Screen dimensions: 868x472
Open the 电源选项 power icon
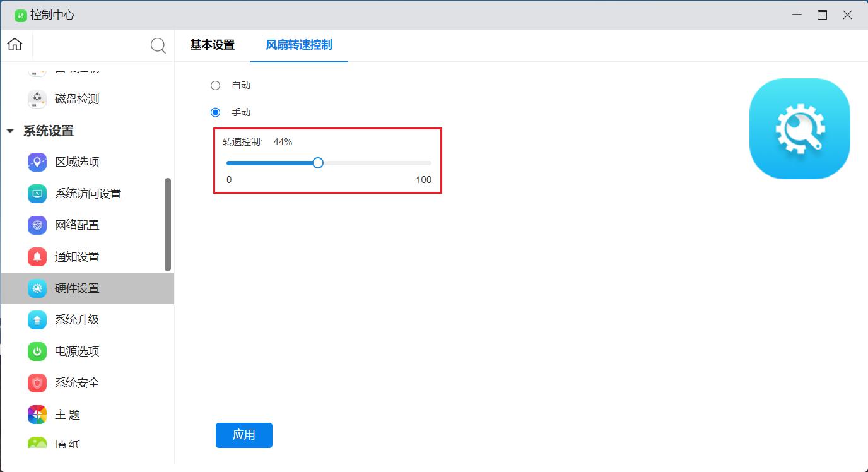pyautogui.click(x=37, y=351)
